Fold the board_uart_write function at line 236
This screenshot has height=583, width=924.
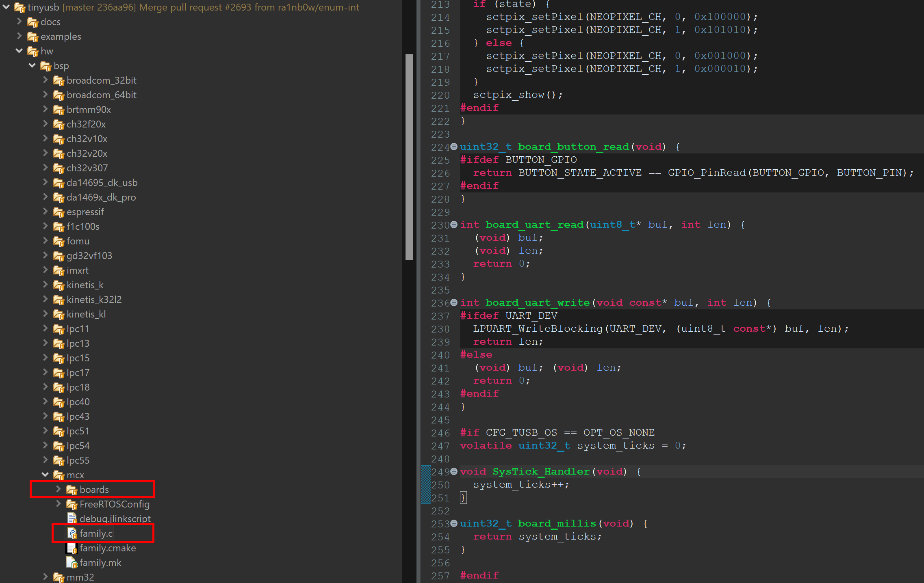[454, 303]
